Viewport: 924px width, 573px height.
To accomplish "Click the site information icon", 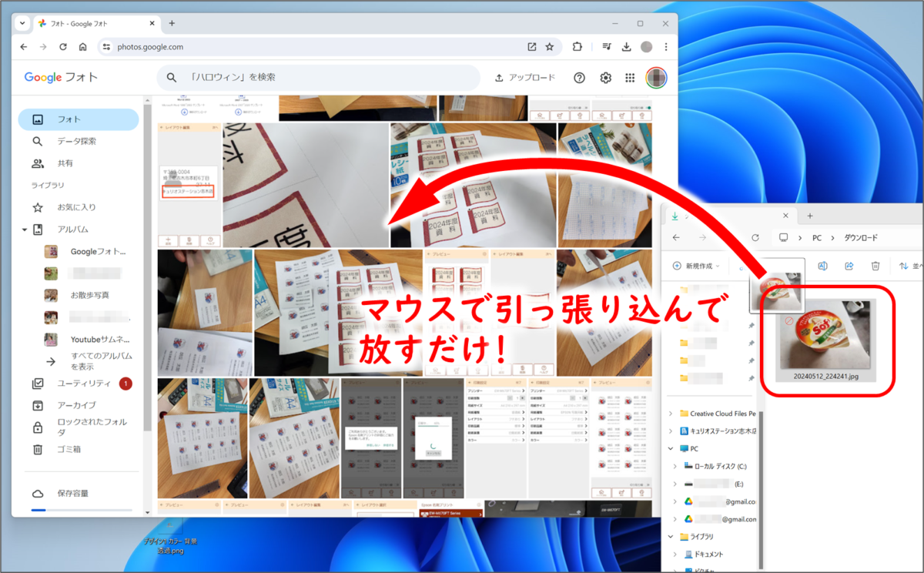I will pos(107,47).
